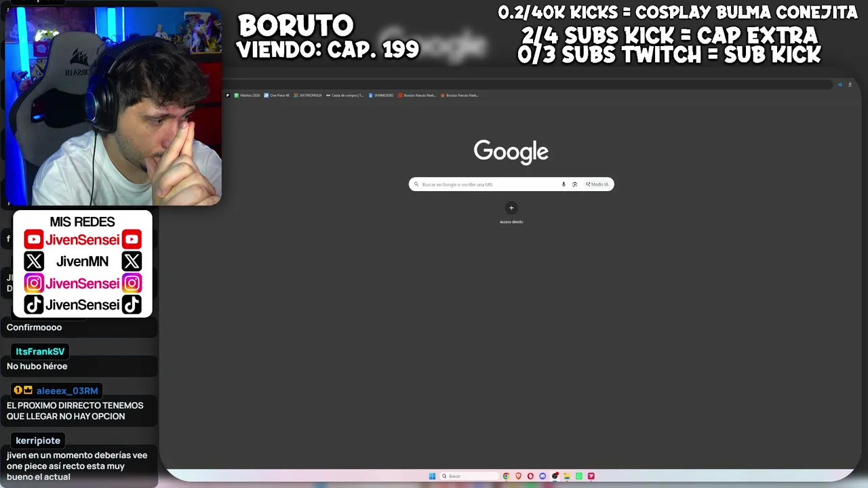Open the first bookmark icon in bookmarks bar
868x488 pixels.
[228, 96]
